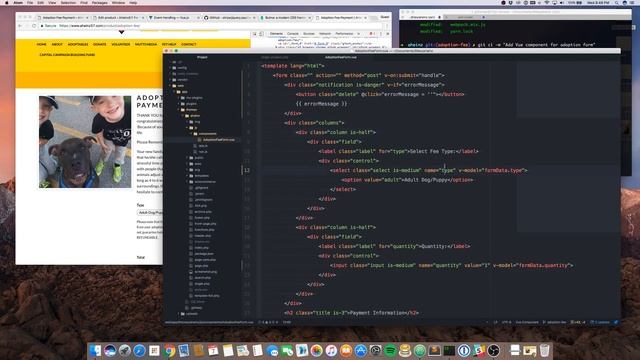The height and width of the screenshot is (360, 640).
Task: Click the HOME nav link on webpage
Action: tap(41, 44)
